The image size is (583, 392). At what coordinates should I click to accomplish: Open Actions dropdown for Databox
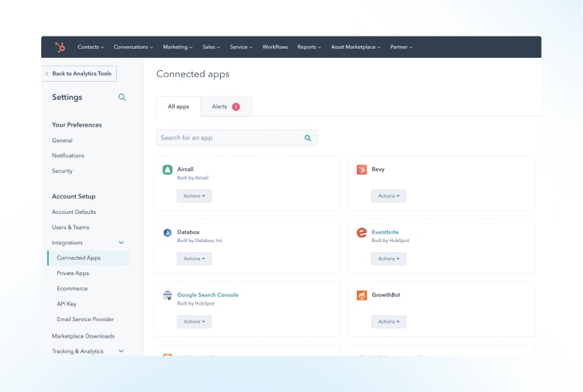tap(194, 259)
